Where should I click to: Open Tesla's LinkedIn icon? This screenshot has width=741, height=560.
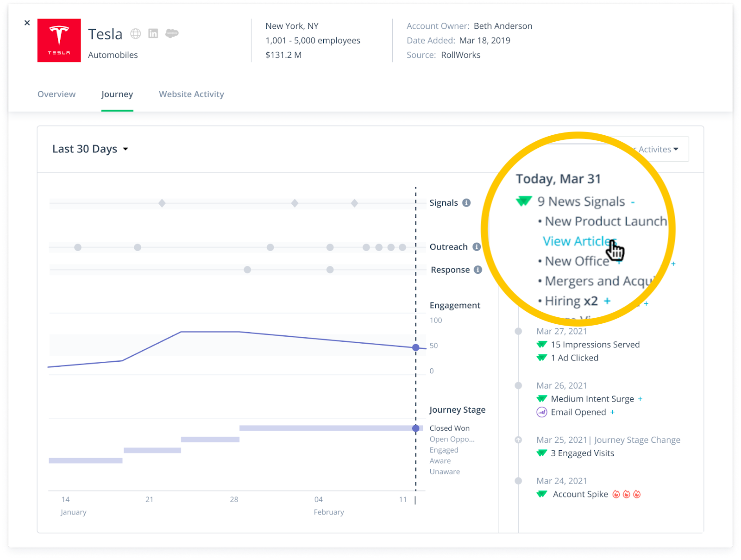(x=153, y=33)
